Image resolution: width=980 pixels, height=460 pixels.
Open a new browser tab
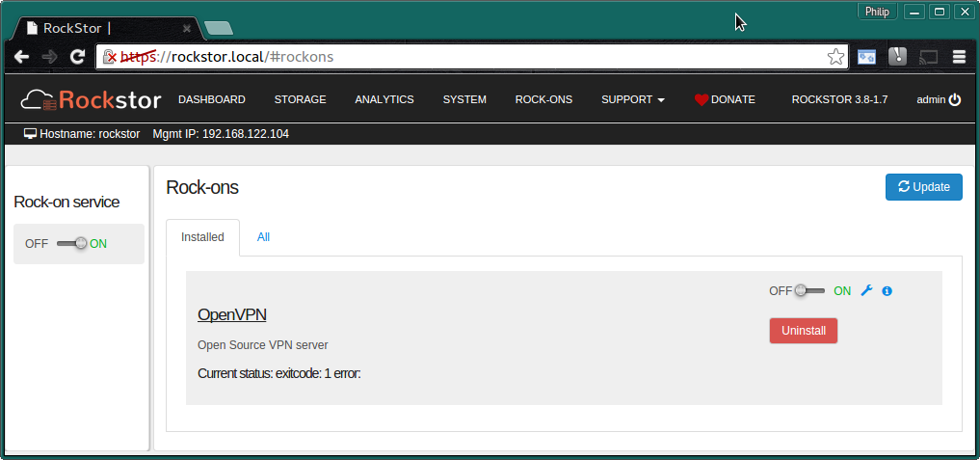point(219,28)
